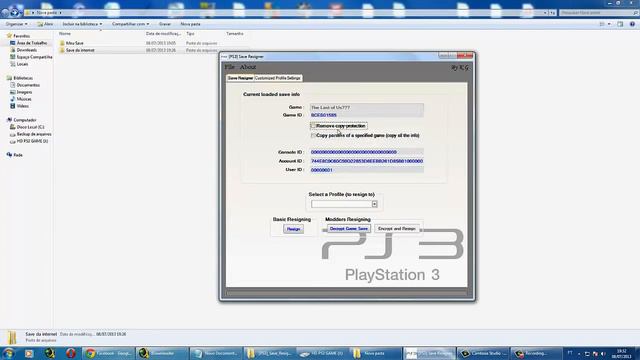Click the User ID field
The image size is (640, 360).
pos(366,170)
